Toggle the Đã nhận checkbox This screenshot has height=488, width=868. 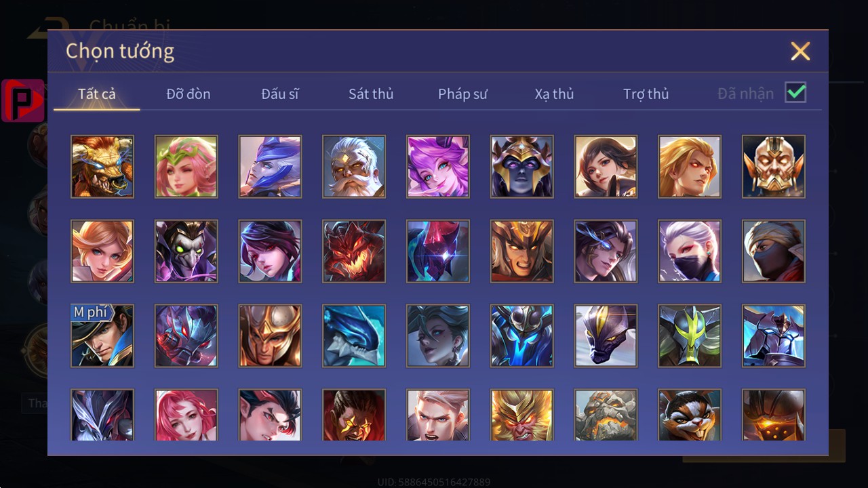795,93
